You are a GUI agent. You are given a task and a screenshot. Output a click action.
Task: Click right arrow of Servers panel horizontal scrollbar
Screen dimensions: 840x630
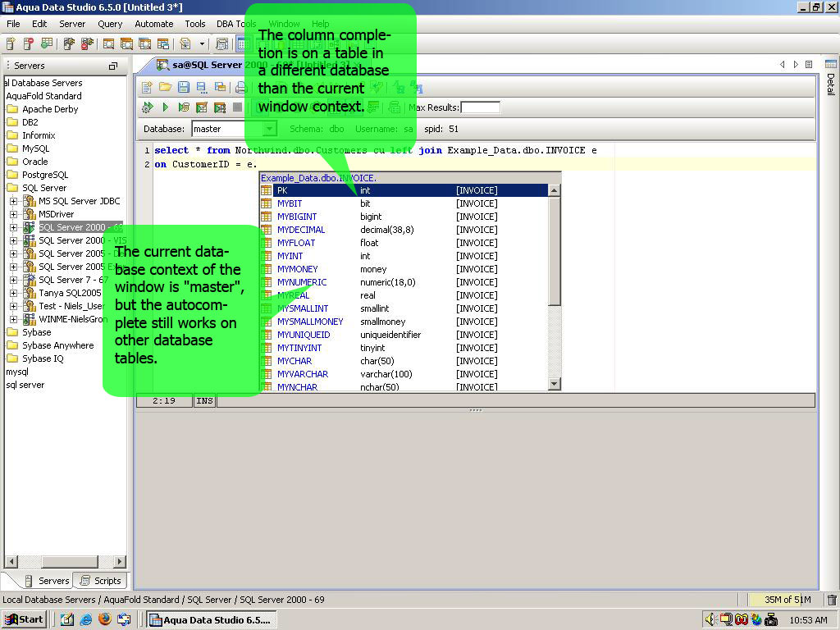pos(120,561)
